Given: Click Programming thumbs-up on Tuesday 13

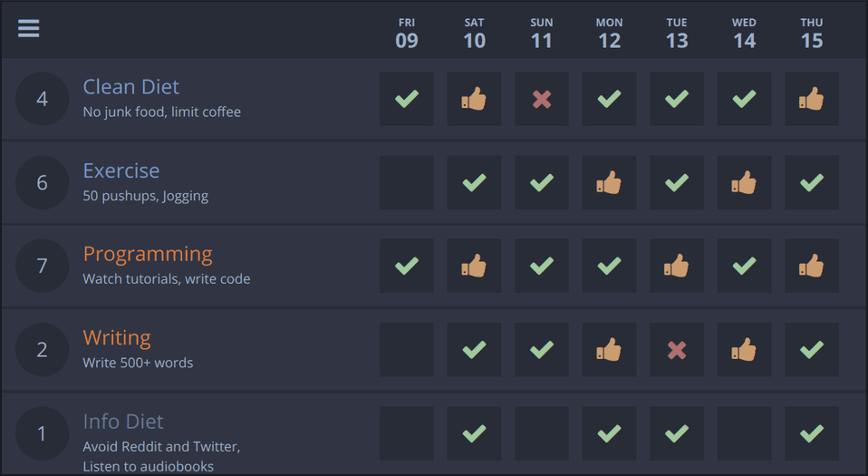Looking at the screenshot, I should pyautogui.click(x=677, y=266).
